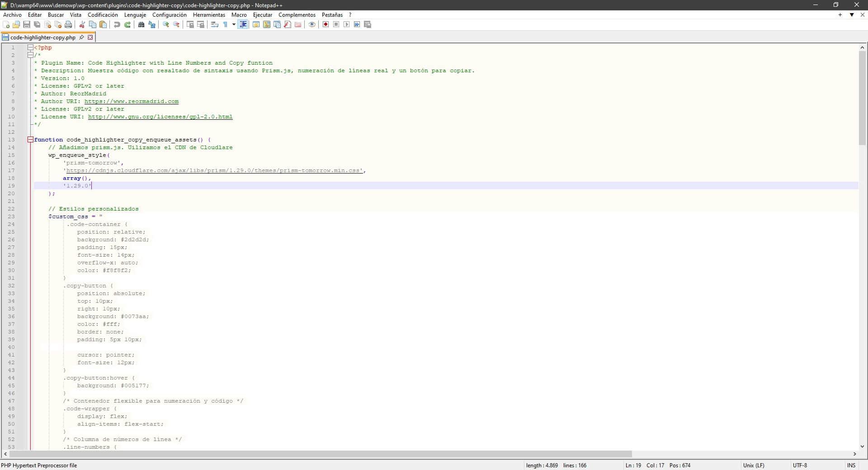
Task: Open the Codificación menu
Action: 103,15
